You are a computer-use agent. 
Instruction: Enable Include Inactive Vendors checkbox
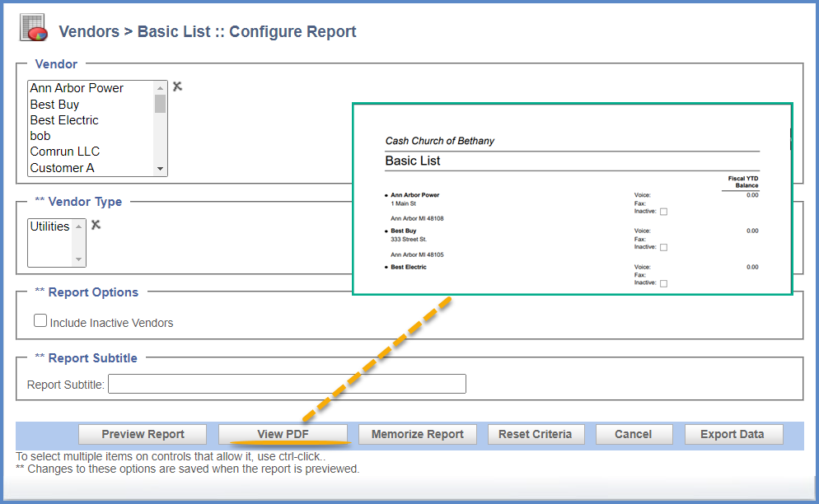pos(40,320)
